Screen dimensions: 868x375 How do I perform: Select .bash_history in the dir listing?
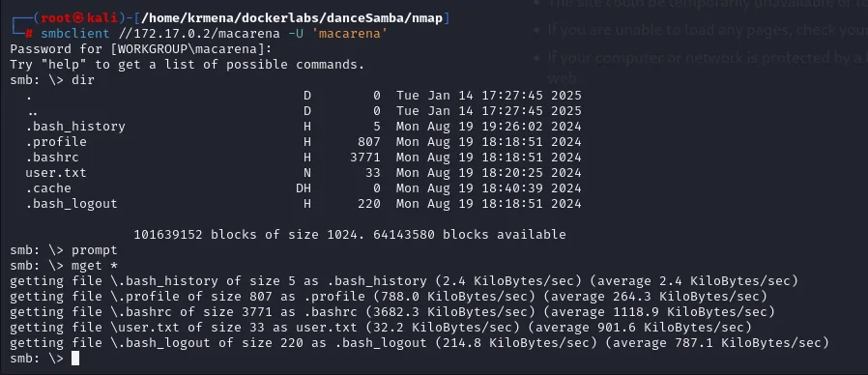tap(75, 127)
